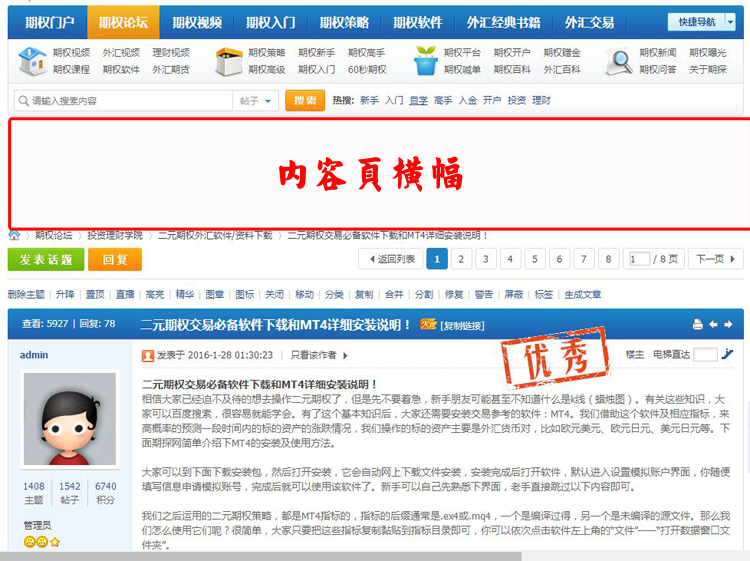Click the elevator jump arrow icon
Screen dimensions: 750x561
point(728,354)
